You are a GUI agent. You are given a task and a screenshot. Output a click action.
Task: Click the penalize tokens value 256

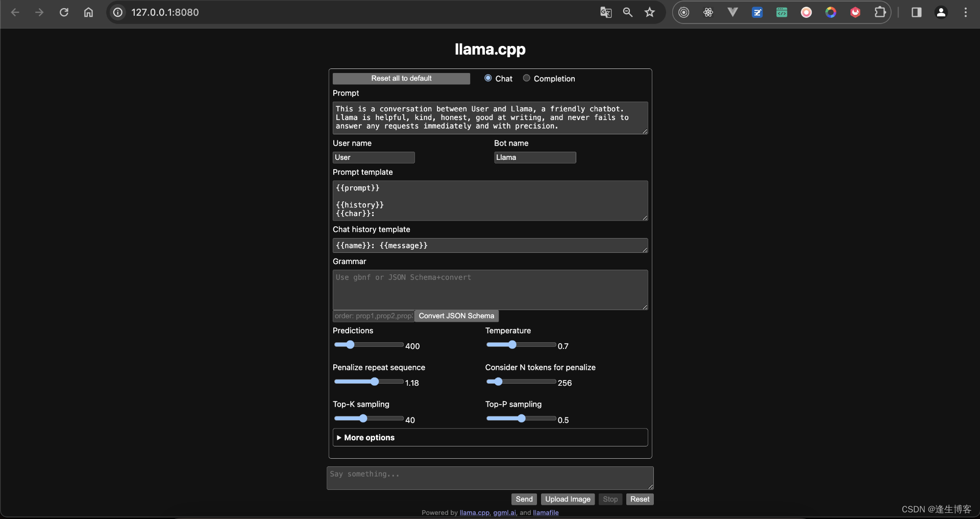(565, 383)
